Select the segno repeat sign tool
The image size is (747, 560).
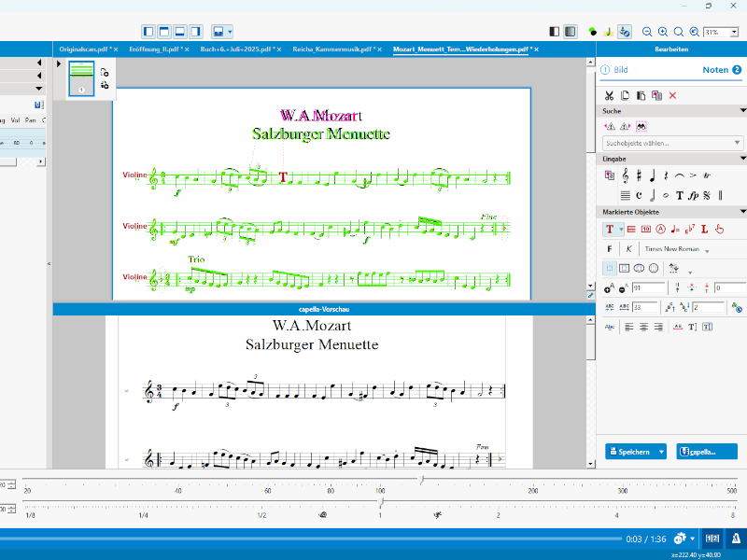click(x=707, y=195)
